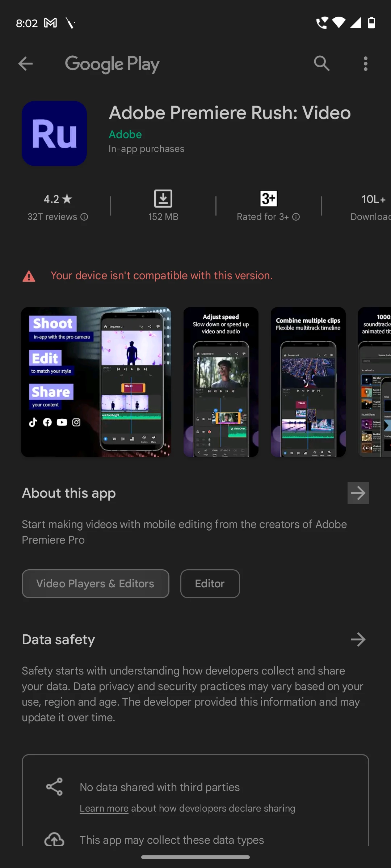Image resolution: width=391 pixels, height=868 pixels.
Task: Tap the share icon in Data safety card
Action: pos(54,787)
